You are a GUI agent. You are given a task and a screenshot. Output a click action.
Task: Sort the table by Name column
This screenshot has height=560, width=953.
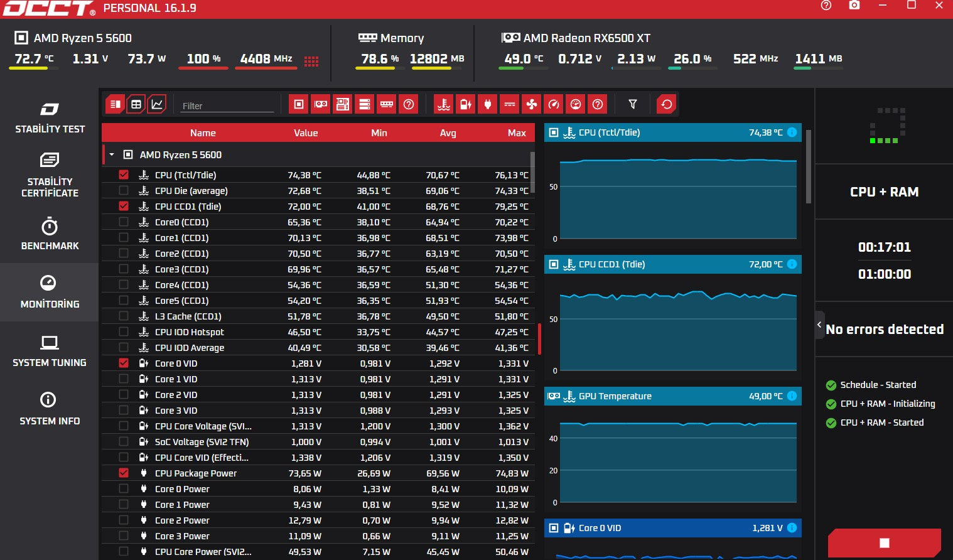[x=203, y=132]
